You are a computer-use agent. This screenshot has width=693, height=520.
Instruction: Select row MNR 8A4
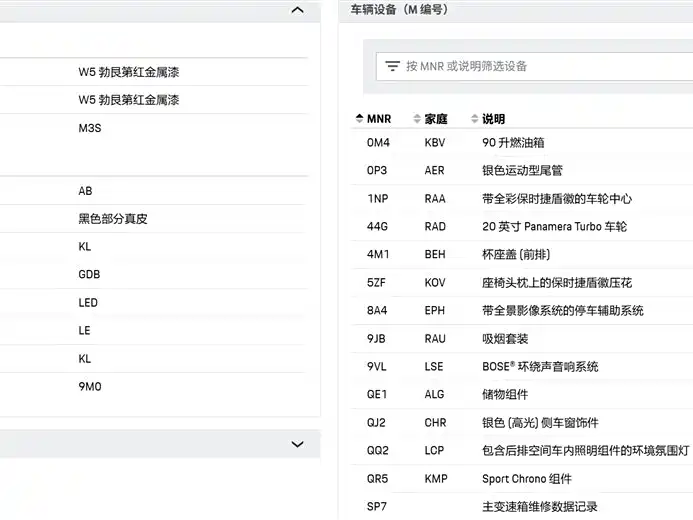(x=522, y=311)
